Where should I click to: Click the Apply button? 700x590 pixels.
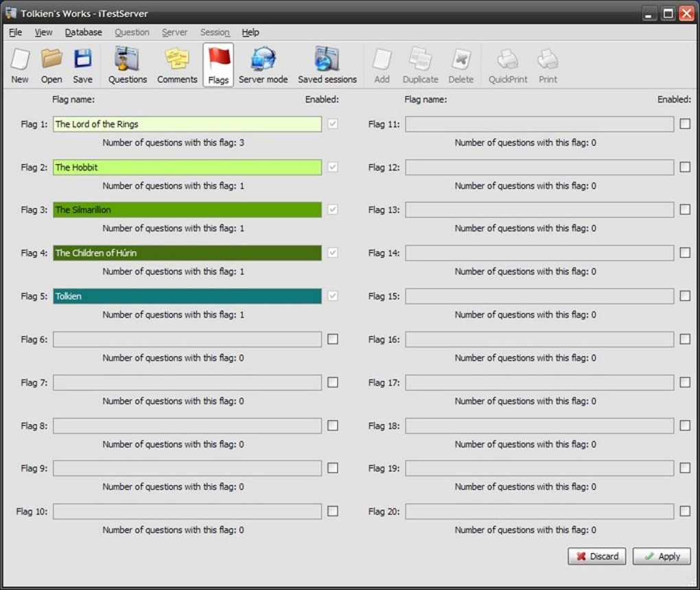tap(662, 556)
